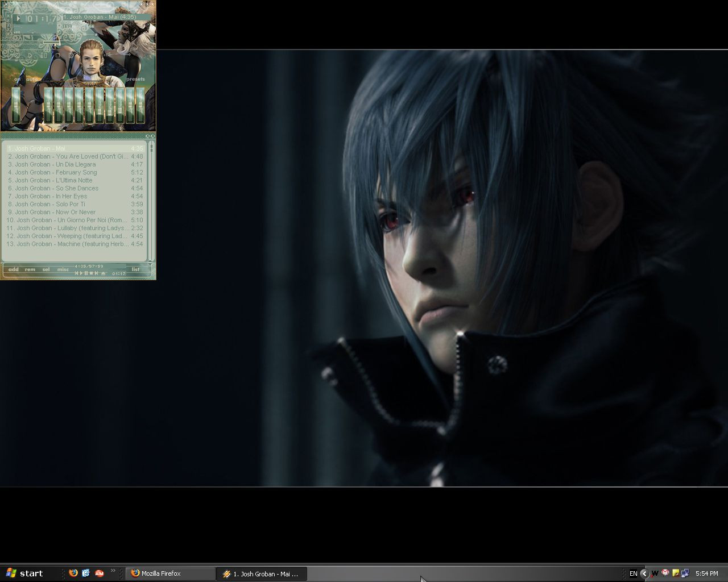Click playlist mini pause icon
Viewport: 728px width, 582px height.
point(86,273)
